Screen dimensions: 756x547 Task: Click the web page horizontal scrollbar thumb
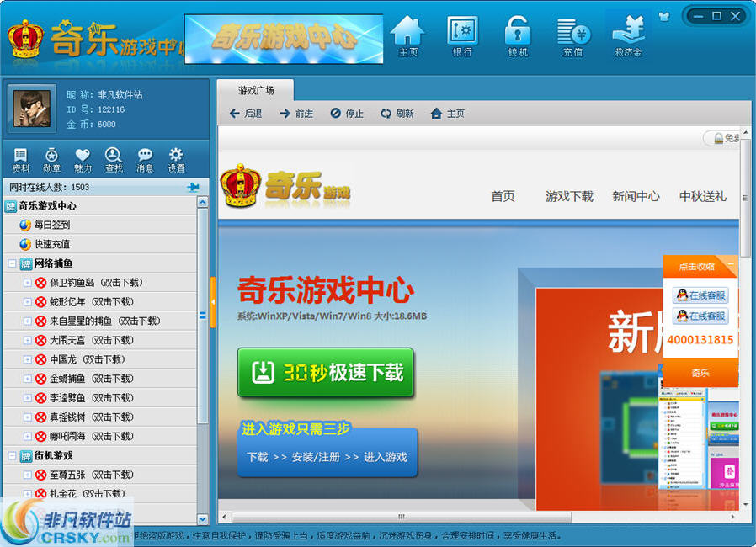coord(401,517)
